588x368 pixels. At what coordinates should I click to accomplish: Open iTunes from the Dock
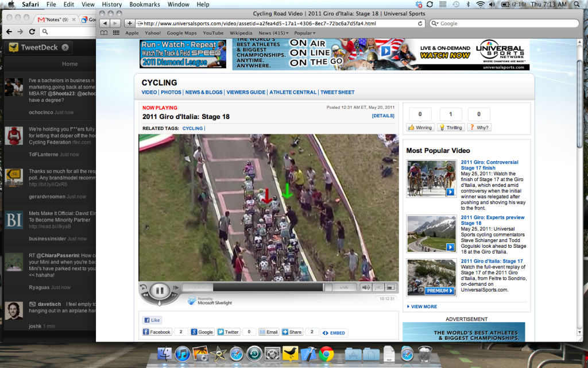182,354
